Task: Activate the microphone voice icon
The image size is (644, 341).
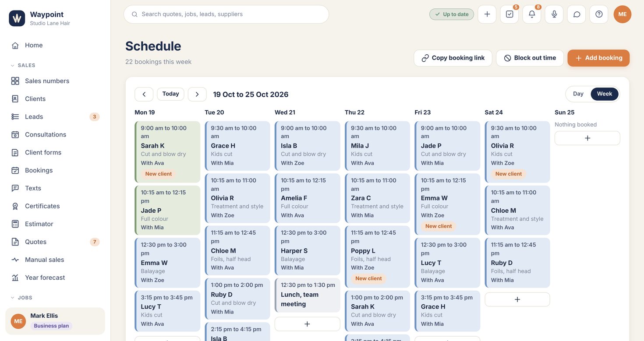Action: [554, 14]
